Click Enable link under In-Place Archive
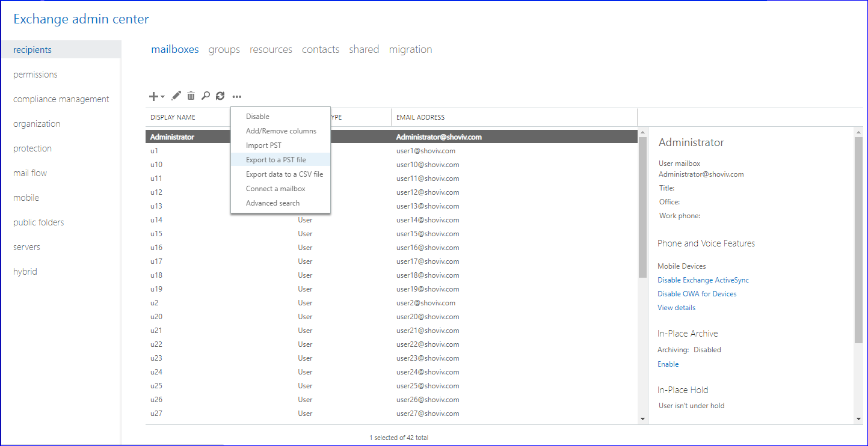Image resolution: width=868 pixels, height=446 pixels. (668, 364)
